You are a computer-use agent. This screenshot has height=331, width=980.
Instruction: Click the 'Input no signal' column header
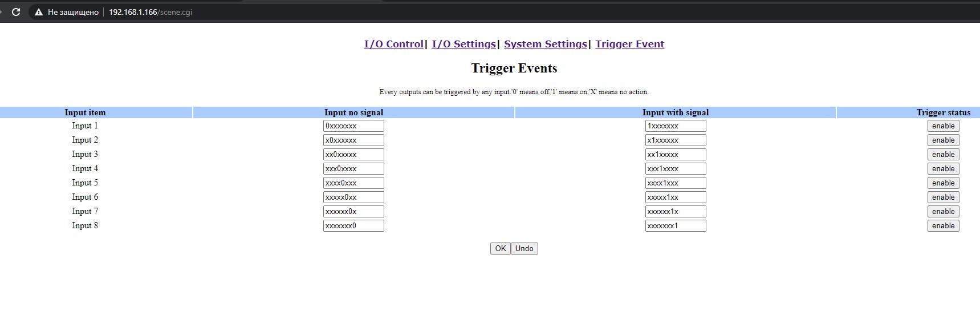tap(353, 112)
